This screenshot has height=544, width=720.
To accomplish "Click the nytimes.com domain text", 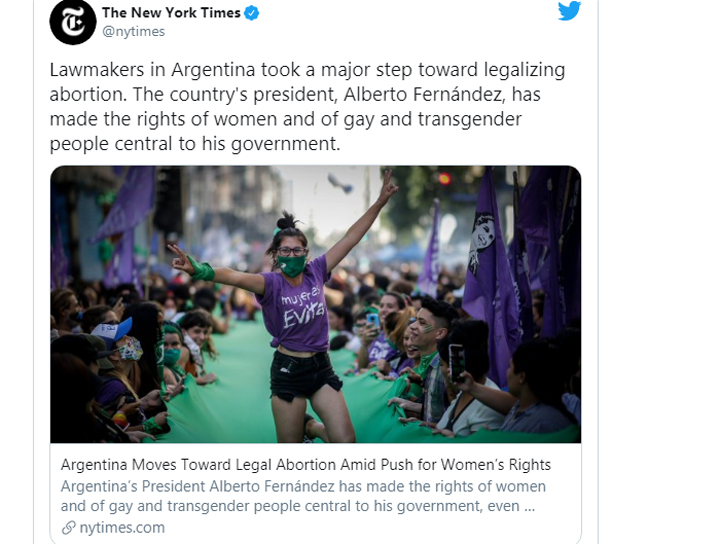I will click(x=122, y=528).
